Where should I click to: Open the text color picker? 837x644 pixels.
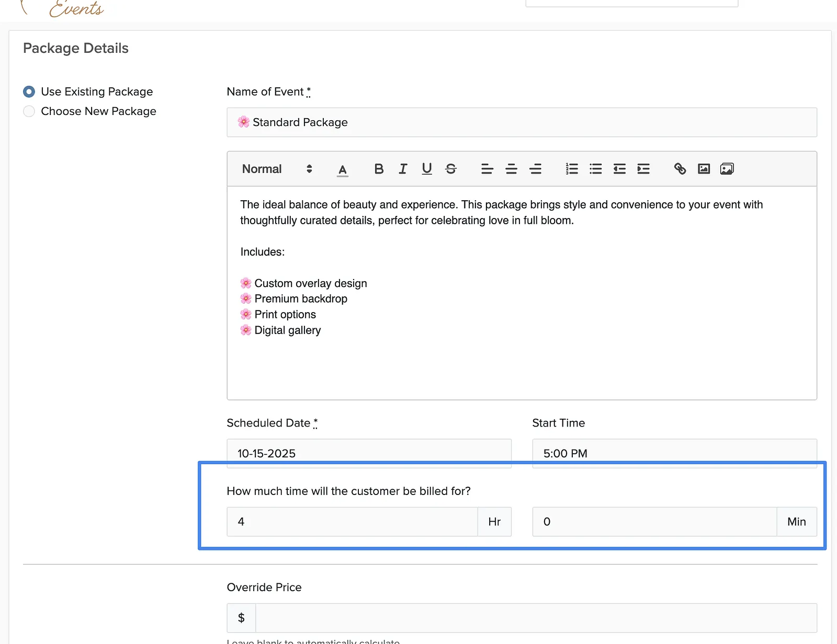(x=343, y=169)
